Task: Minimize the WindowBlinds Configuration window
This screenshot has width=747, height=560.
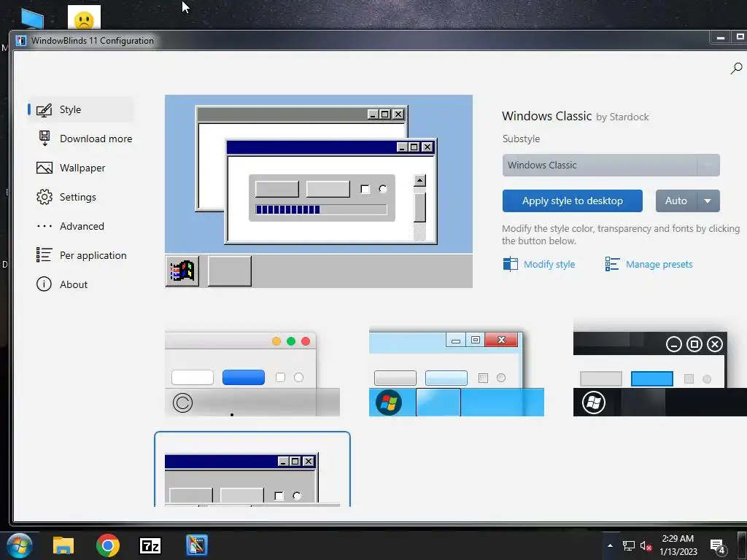Action: (x=721, y=37)
